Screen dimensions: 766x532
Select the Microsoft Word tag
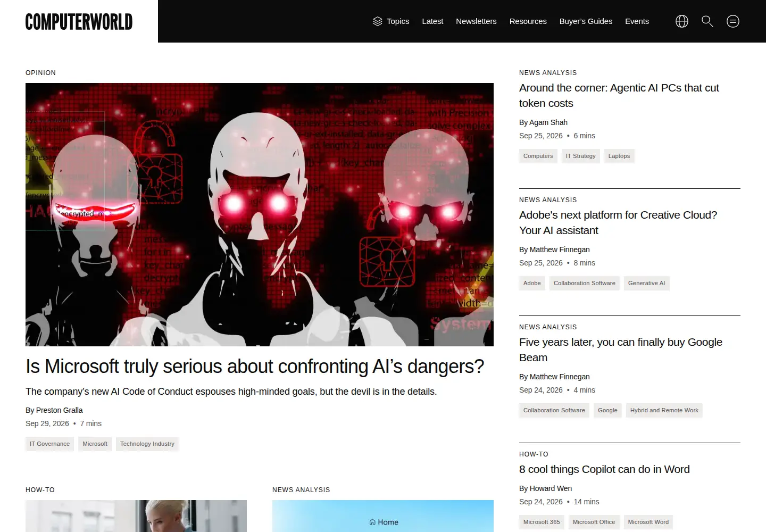pos(648,522)
